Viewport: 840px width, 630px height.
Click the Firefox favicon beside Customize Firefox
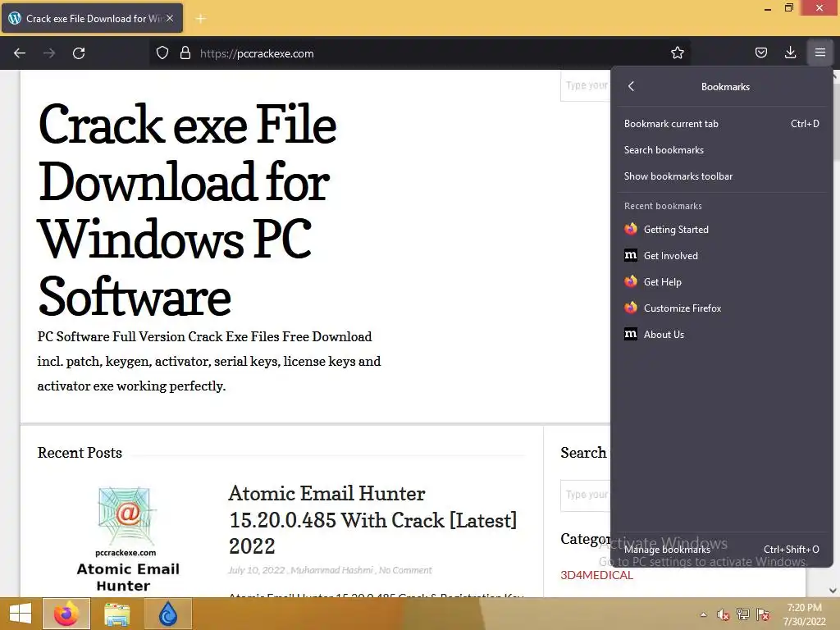click(631, 308)
